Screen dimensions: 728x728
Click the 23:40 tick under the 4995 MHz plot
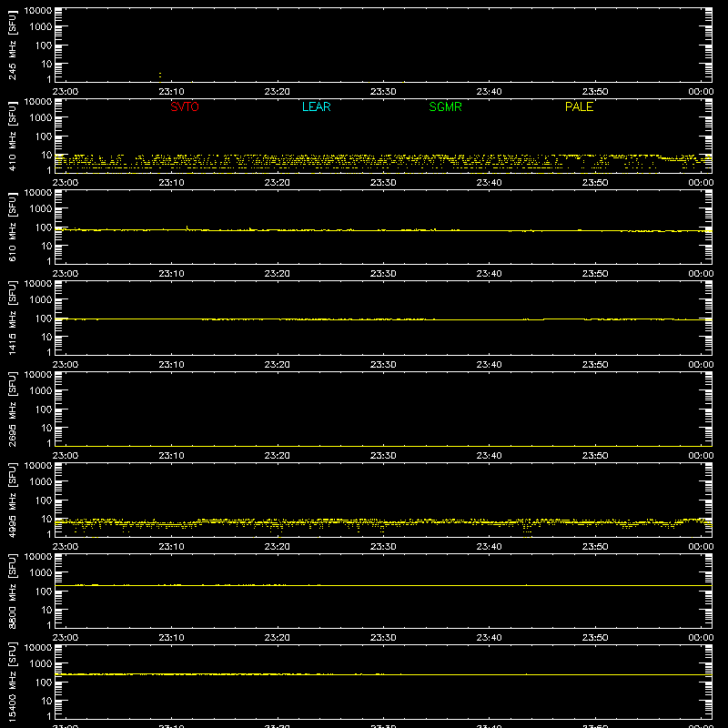[x=489, y=547]
